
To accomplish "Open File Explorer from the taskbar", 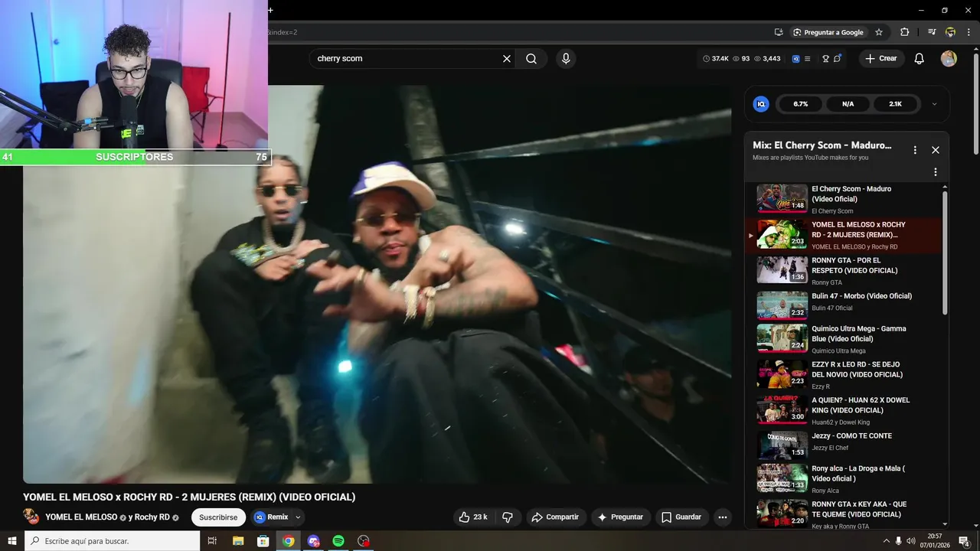I will click(238, 541).
